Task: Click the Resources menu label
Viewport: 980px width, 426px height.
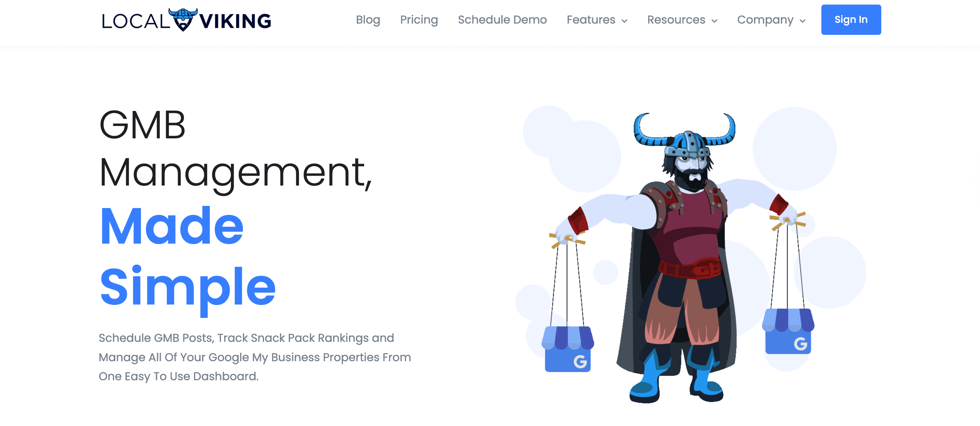Action: 676,20
